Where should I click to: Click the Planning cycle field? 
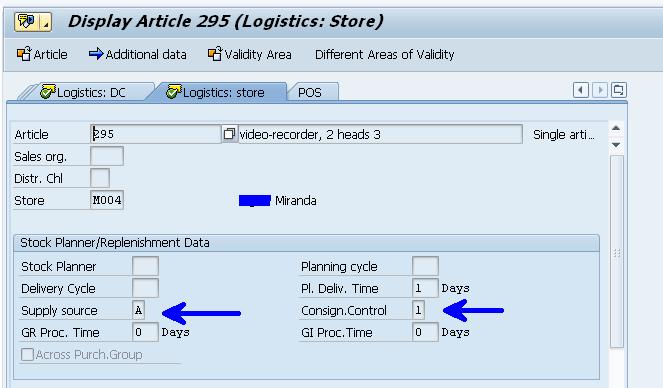[425, 267]
